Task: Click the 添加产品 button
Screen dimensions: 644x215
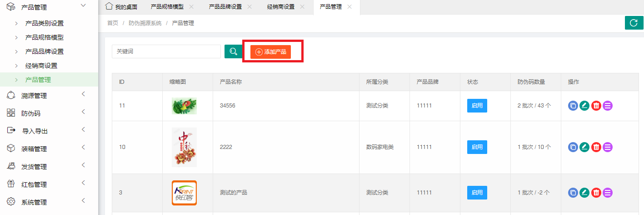Action: click(x=270, y=52)
